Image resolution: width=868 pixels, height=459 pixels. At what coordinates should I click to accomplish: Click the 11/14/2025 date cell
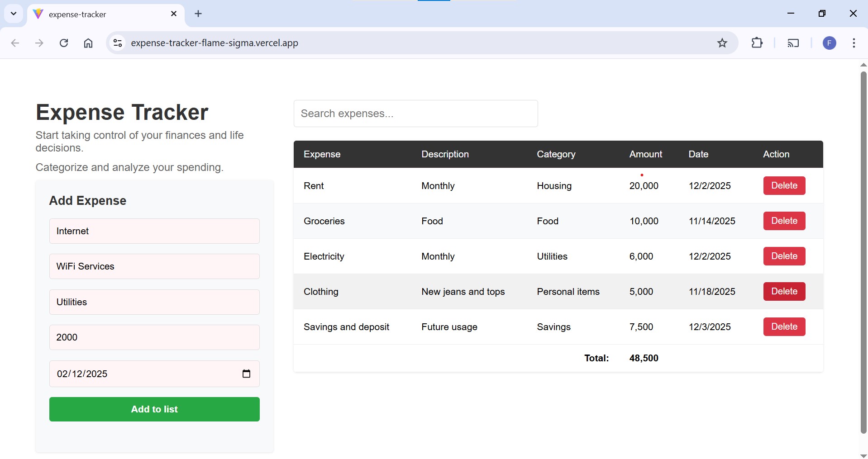[x=712, y=221]
